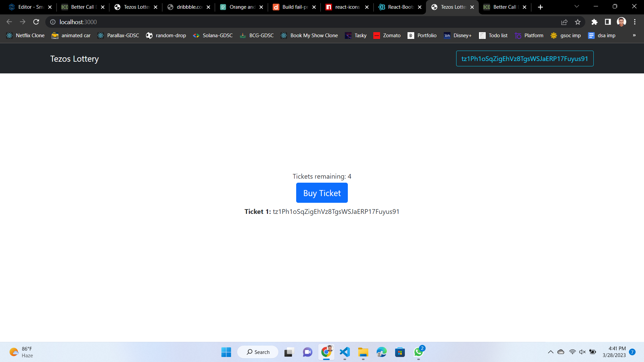View site information icon beside localhost
The image size is (644, 362).
(x=53, y=22)
